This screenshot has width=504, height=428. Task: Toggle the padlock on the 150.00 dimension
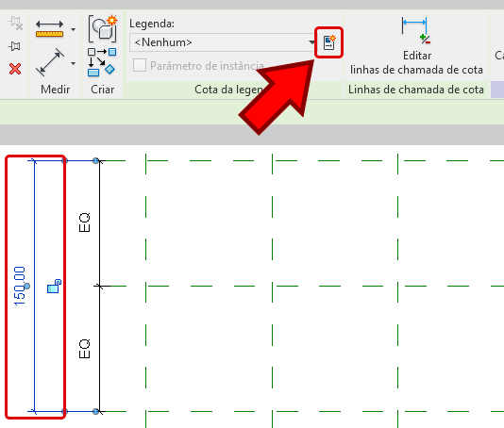point(54,286)
